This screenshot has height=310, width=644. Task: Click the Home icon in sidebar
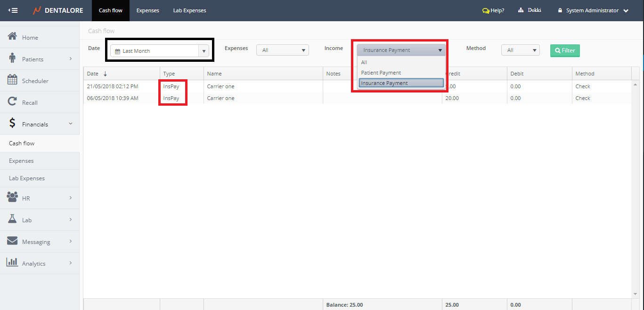pyautogui.click(x=13, y=37)
